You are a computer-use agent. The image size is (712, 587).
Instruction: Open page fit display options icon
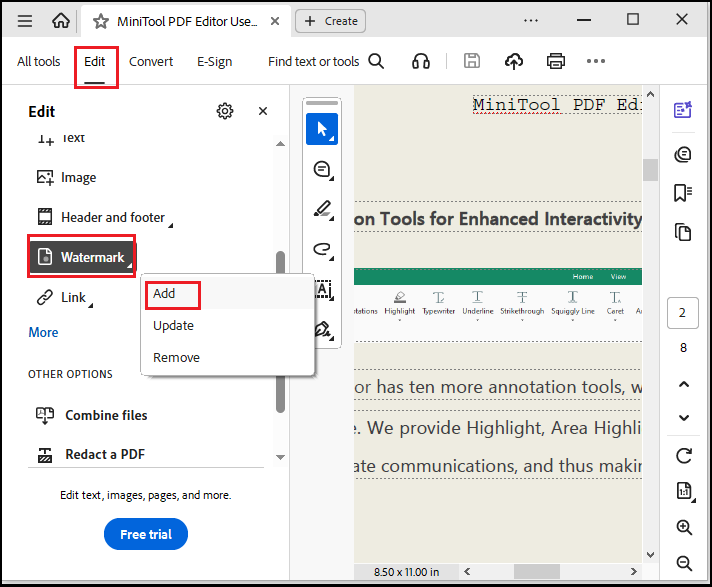click(685, 491)
